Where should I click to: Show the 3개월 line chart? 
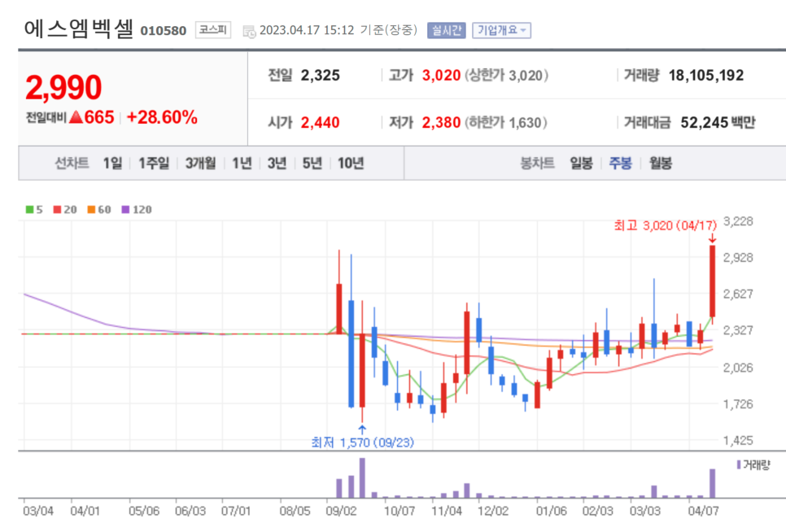[200, 164]
